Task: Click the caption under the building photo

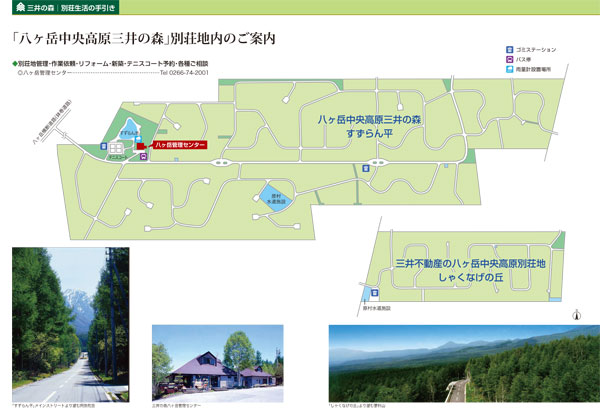Action: 176,406
